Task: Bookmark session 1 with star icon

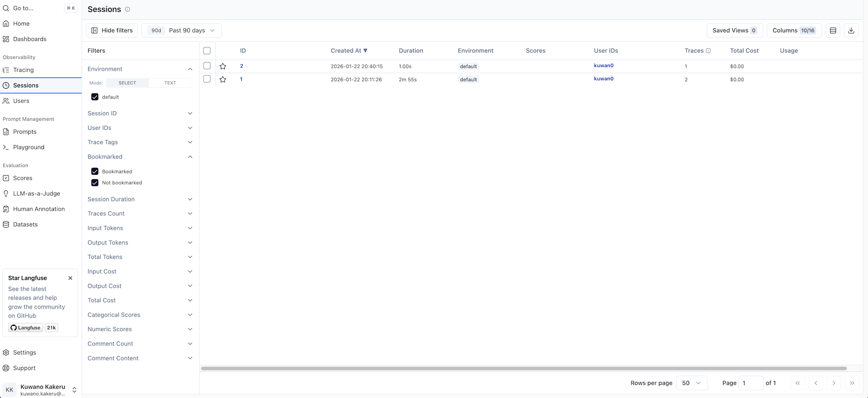Action: point(223,80)
